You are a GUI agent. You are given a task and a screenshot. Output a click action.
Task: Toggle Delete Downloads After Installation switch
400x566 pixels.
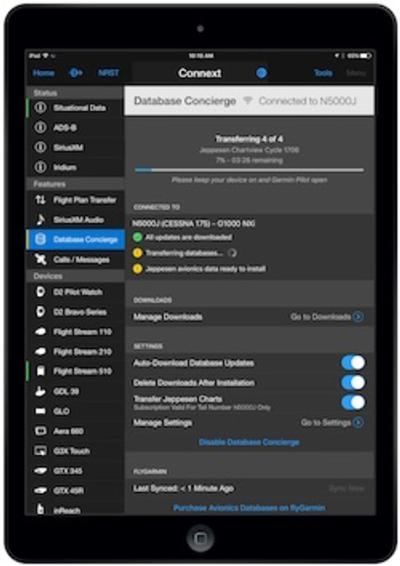pyautogui.click(x=353, y=383)
